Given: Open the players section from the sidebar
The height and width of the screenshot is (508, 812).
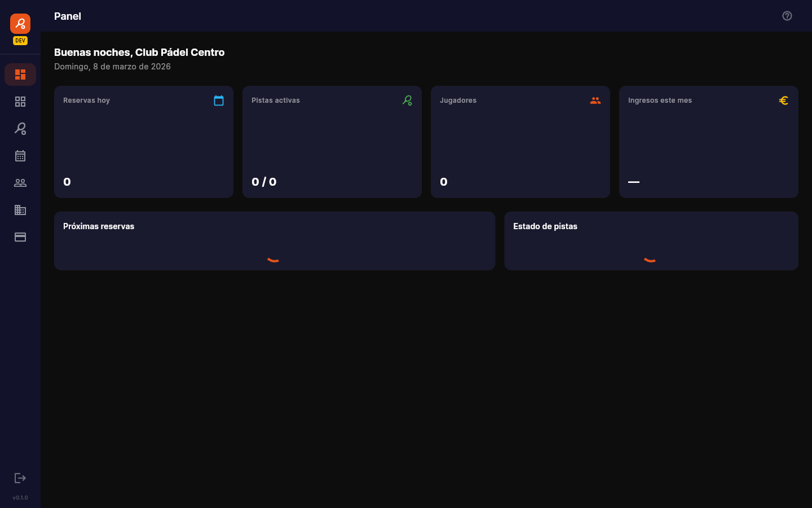Looking at the screenshot, I should [20, 183].
